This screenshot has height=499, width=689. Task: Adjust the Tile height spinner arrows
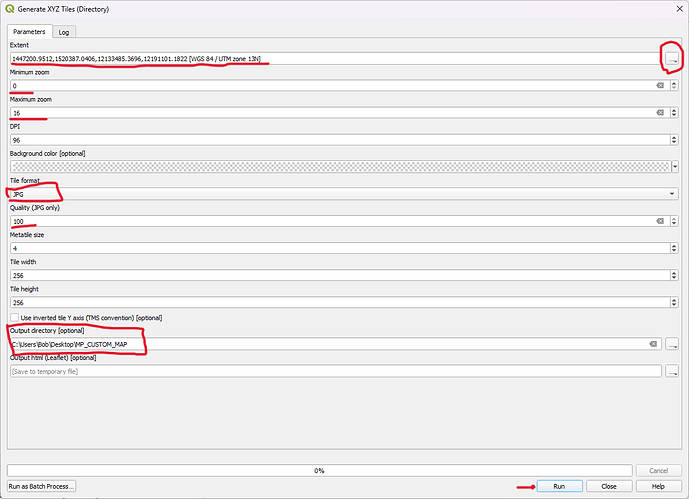point(674,303)
